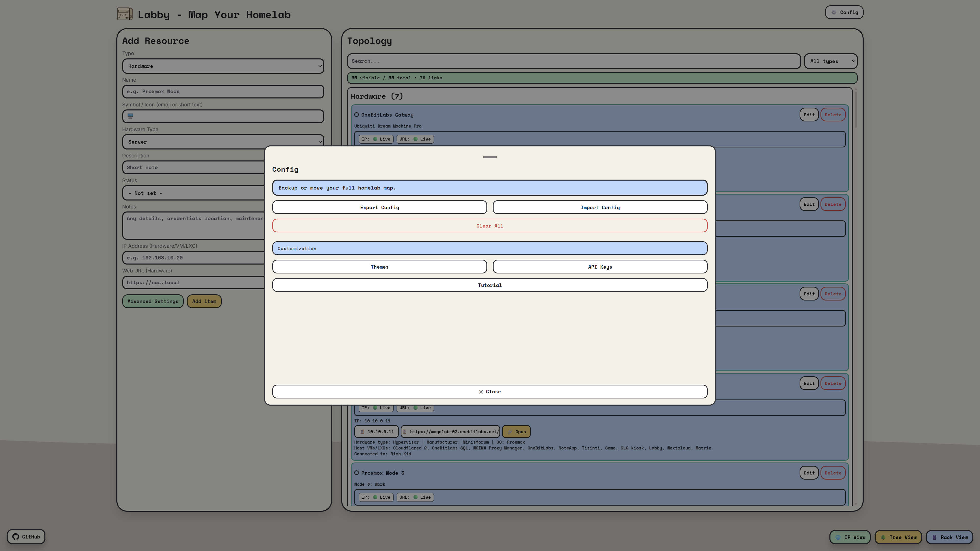980x551 pixels.
Task: Copy IP 10.10.0.11 via clipboard icon
Action: pyautogui.click(x=362, y=432)
